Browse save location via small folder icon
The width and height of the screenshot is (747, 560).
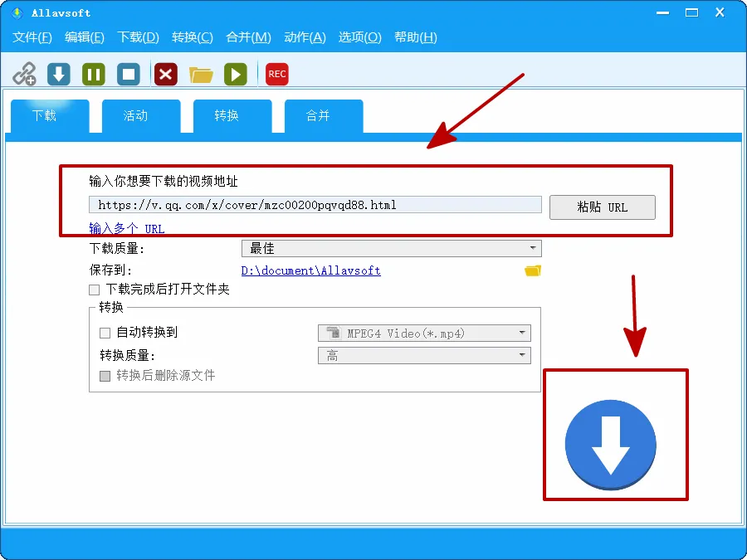[533, 270]
